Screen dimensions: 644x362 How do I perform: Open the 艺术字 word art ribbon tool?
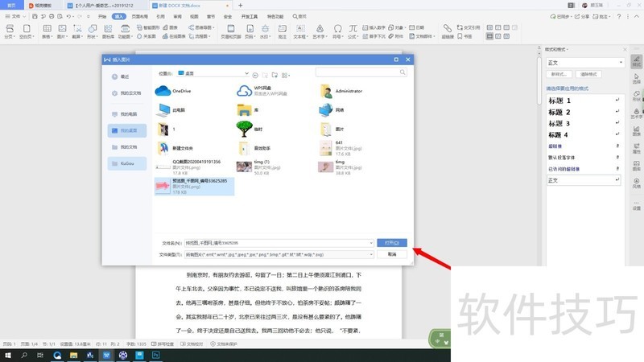pos(319,31)
